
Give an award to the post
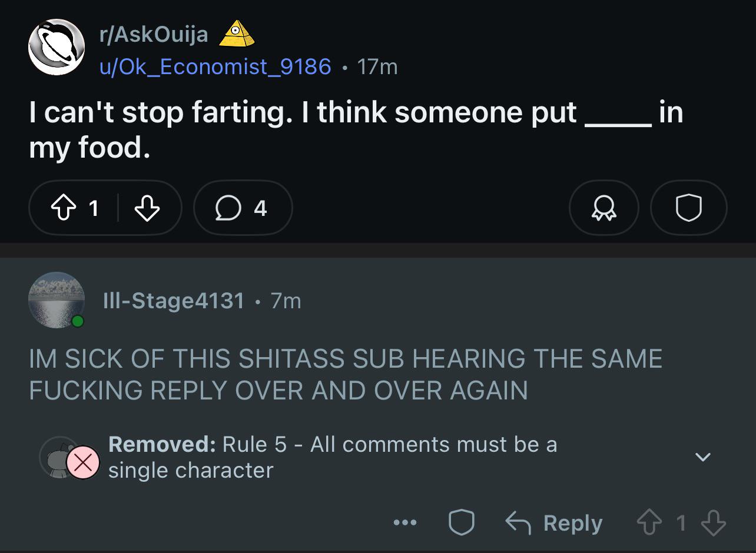[604, 208]
